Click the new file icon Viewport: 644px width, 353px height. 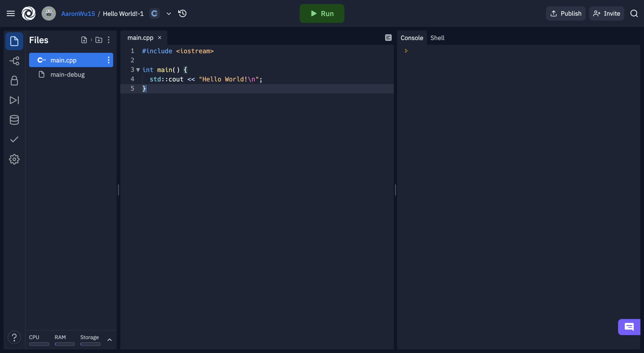(84, 40)
